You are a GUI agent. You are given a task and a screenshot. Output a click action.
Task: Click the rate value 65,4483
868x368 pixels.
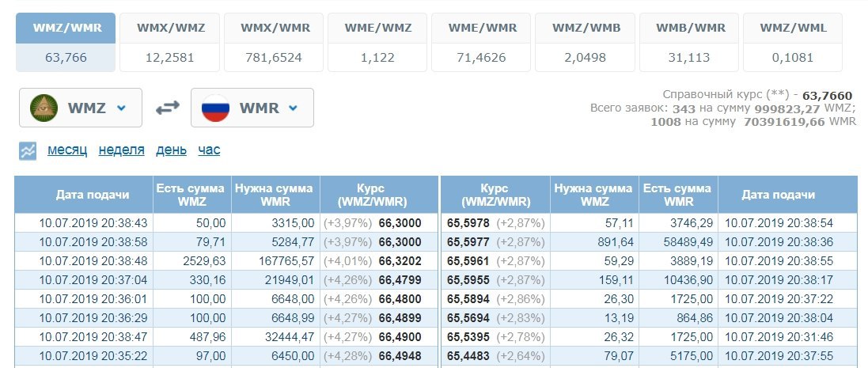click(x=468, y=356)
